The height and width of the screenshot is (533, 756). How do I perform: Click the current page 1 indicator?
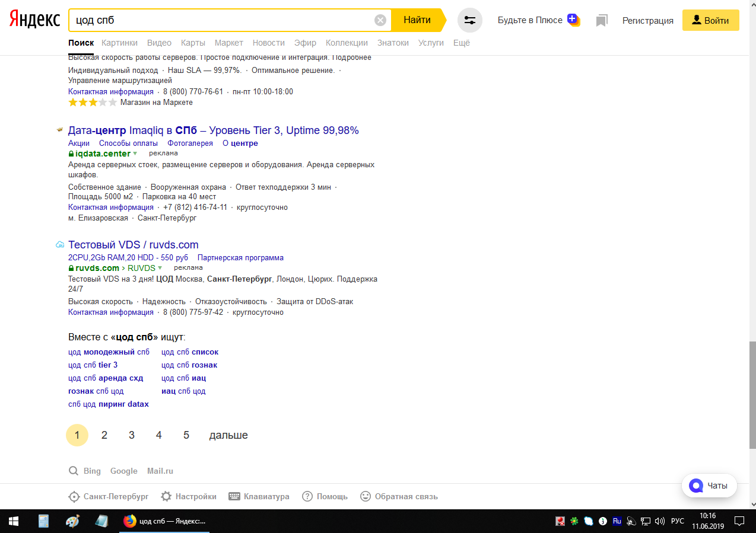77,435
